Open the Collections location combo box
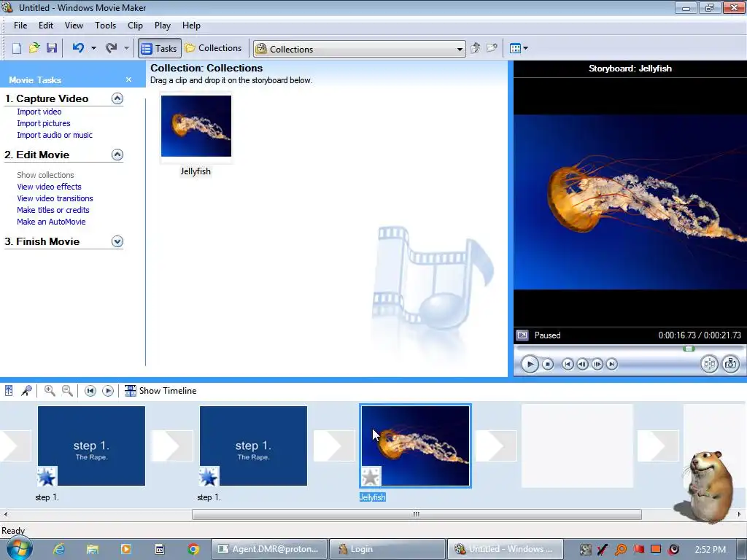Image resolution: width=747 pixels, height=560 pixels. pyautogui.click(x=359, y=49)
